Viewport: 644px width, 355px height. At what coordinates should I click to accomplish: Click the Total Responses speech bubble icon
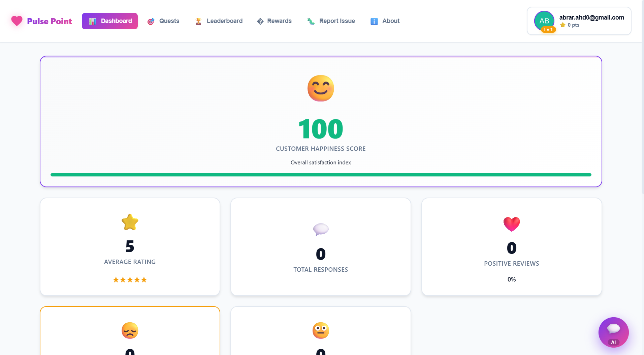(x=321, y=229)
